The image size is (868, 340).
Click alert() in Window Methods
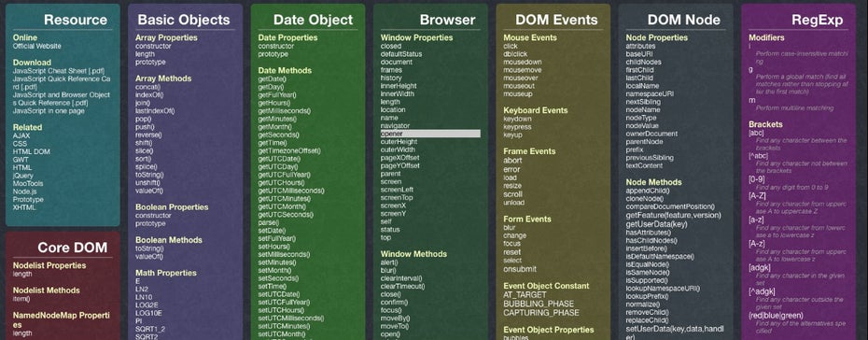click(389, 262)
